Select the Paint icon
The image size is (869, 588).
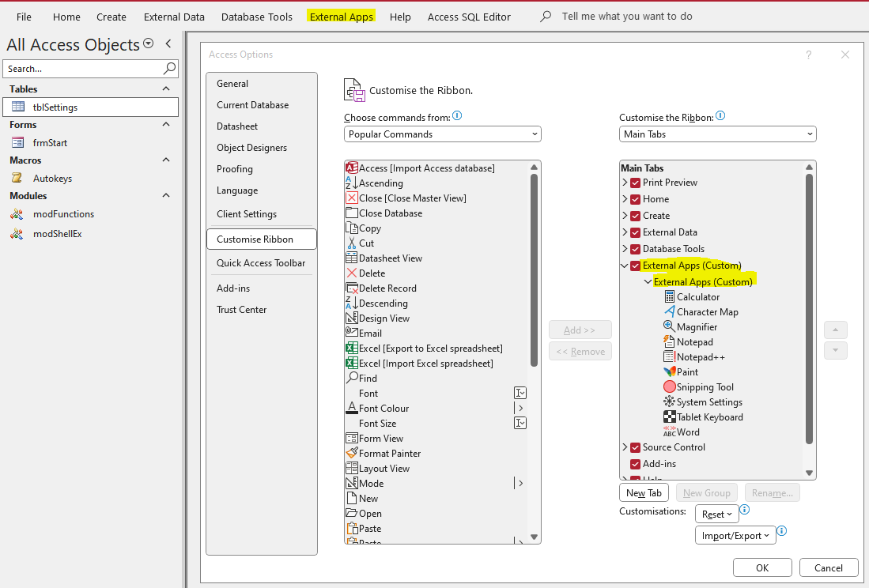tap(669, 371)
